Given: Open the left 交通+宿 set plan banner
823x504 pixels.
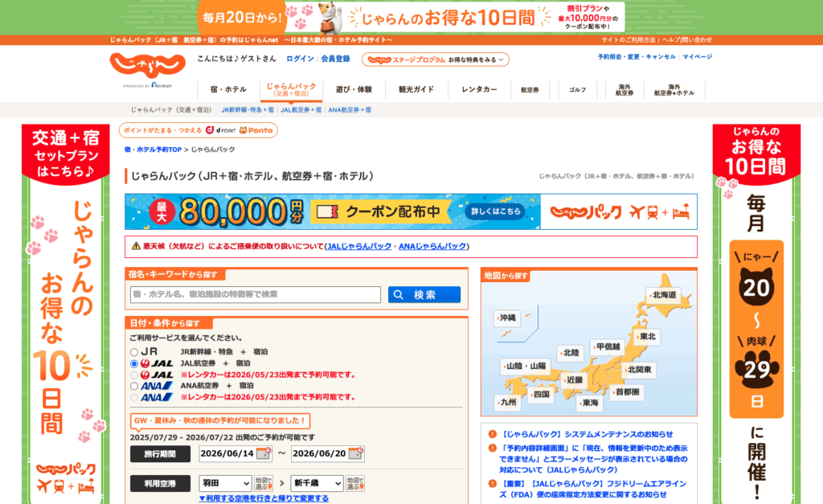Looking at the screenshot, I should click(66, 314).
